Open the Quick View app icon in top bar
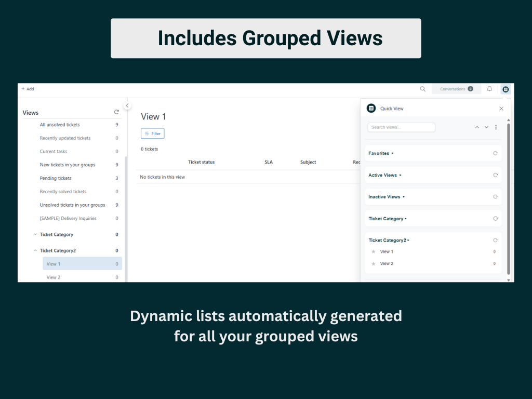Viewport: 532px width, 399px height. [506, 89]
